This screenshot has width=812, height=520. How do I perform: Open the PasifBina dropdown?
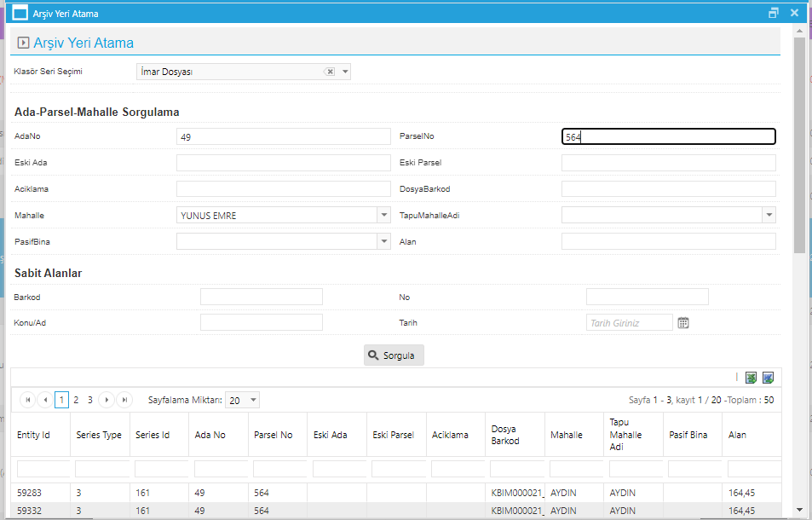coord(383,241)
